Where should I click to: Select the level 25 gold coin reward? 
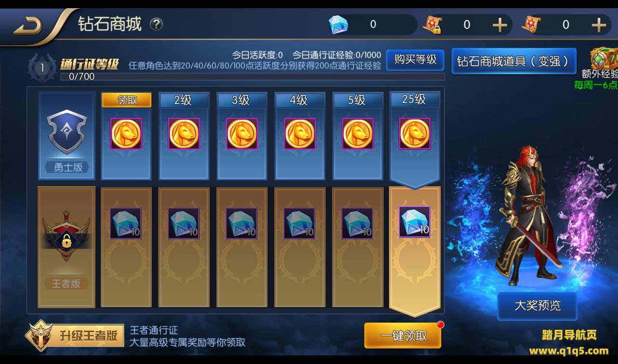(415, 134)
